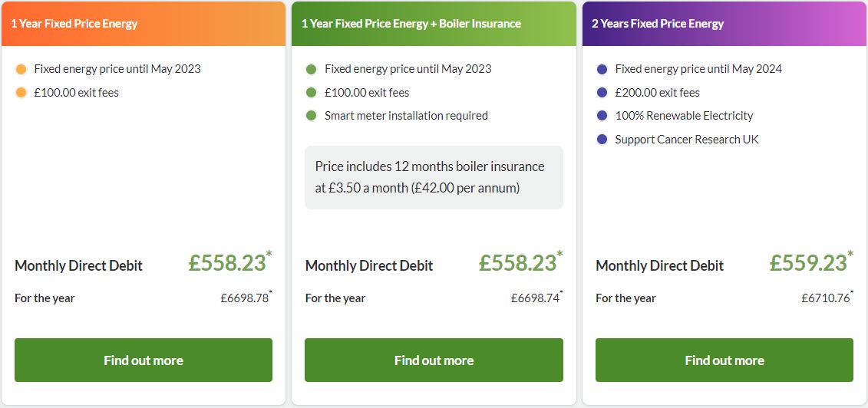Click the orange bullet next to '£100.00 exit fees'
The height and width of the screenshot is (408, 868).
coord(21,93)
